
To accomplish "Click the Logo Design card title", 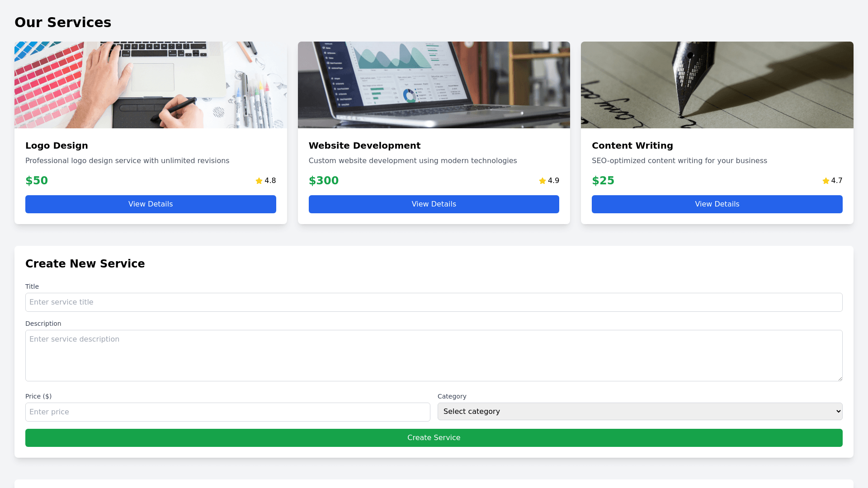I will 57,145.
